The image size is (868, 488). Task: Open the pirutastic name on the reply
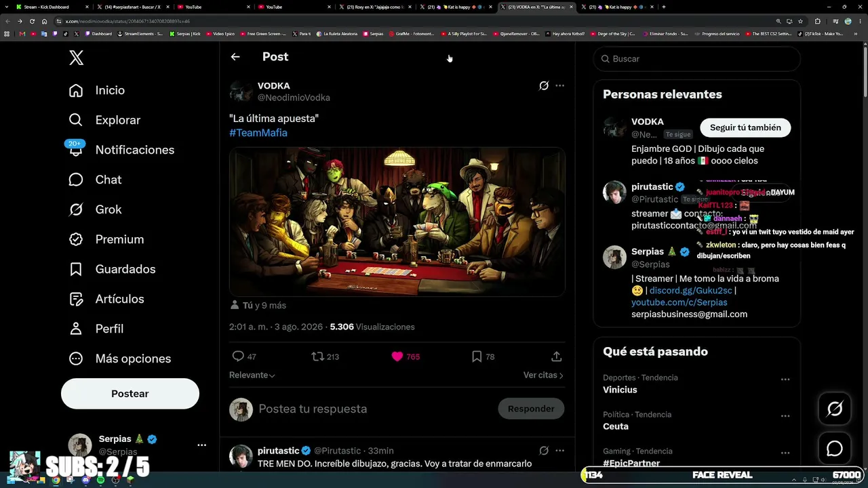click(x=278, y=451)
